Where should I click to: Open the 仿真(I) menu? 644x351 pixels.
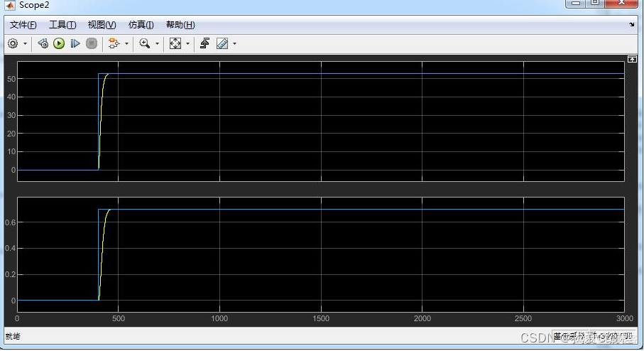pos(141,25)
